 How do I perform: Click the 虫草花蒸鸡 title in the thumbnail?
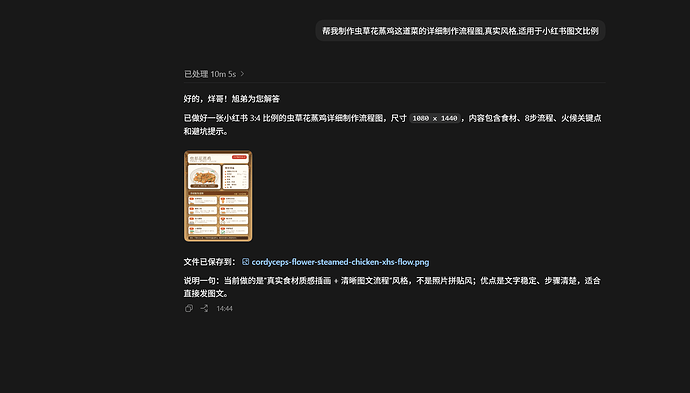[x=200, y=158]
